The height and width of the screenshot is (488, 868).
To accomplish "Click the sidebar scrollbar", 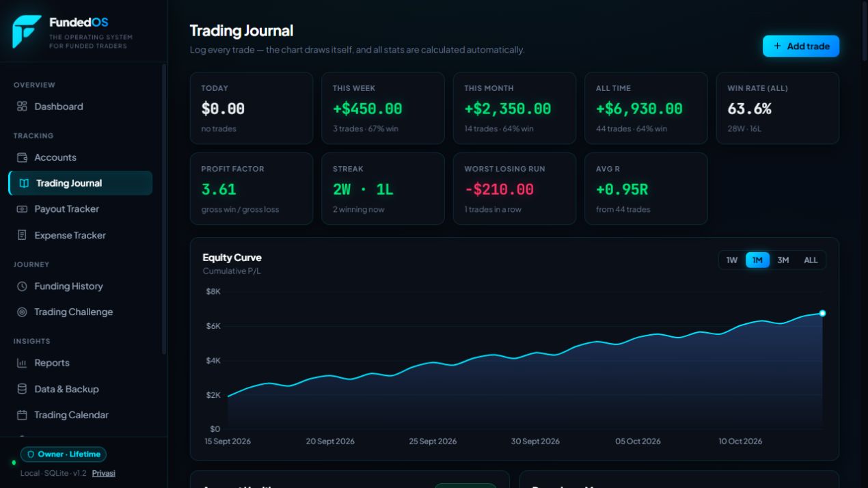I will [163, 208].
